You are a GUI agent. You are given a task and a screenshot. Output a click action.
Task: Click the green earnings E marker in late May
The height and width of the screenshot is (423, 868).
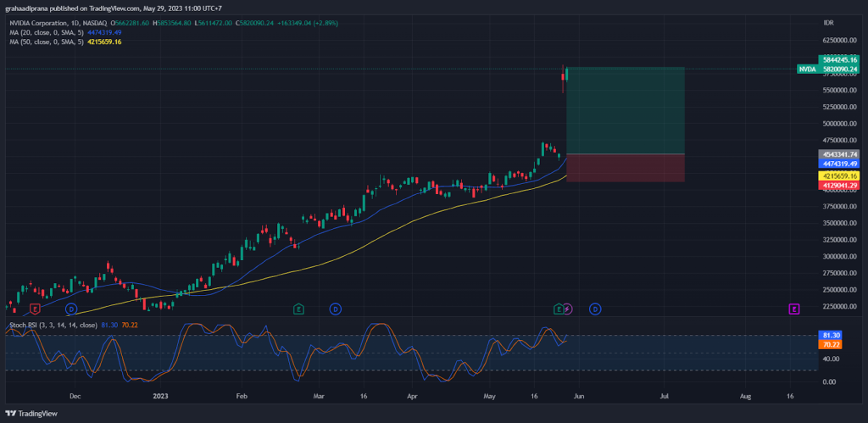click(x=559, y=309)
